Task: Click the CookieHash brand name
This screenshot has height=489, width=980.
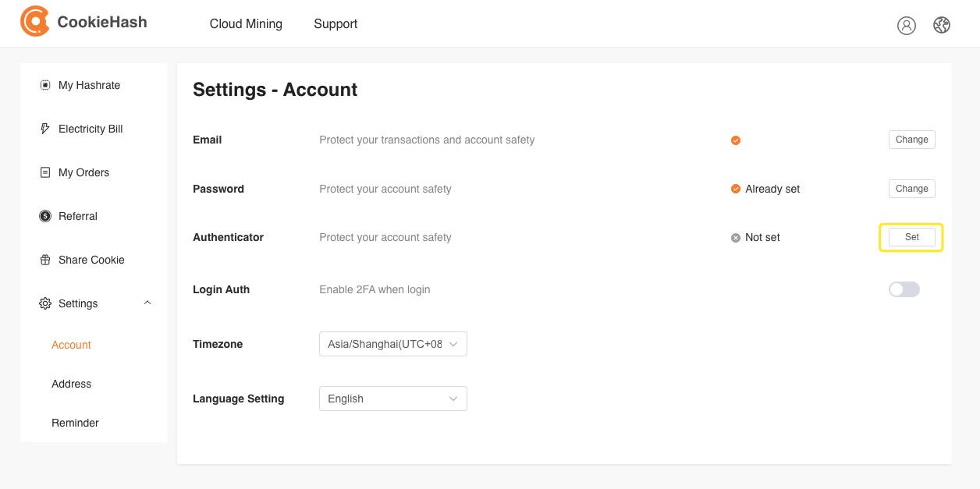Action: (x=102, y=22)
